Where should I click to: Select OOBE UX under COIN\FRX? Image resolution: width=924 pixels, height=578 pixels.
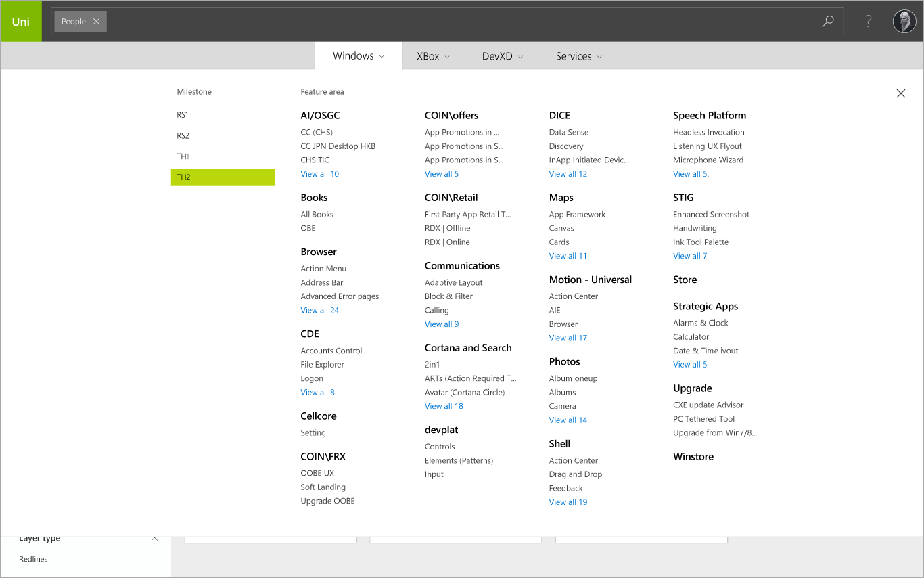317,474
